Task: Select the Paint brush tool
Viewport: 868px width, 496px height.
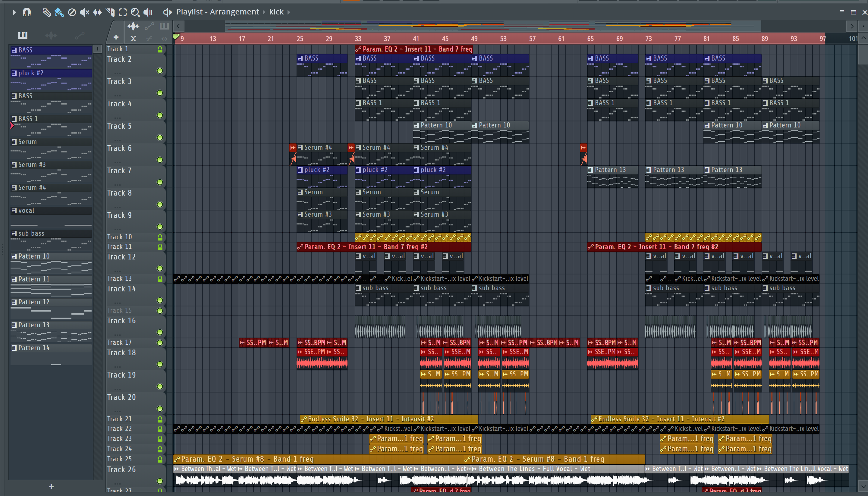Action: point(59,13)
